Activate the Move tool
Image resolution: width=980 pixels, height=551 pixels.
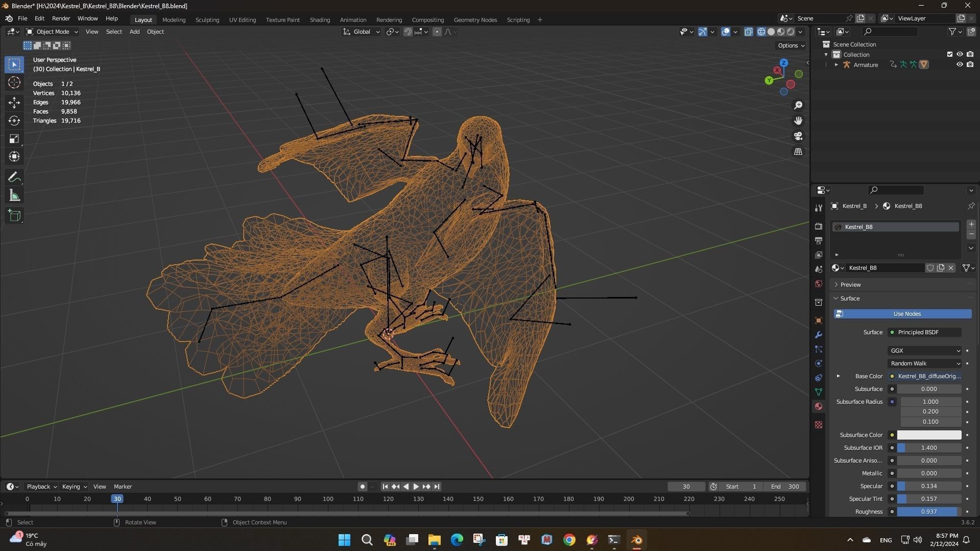[14, 102]
